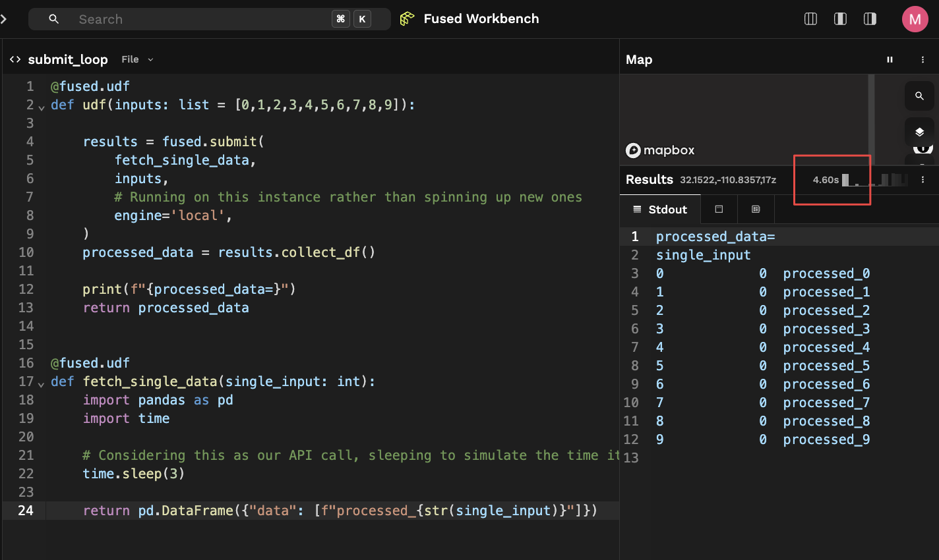Click line number 24 in the gutter
Image resolution: width=939 pixels, height=560 pixels.
tap(26, 511)
